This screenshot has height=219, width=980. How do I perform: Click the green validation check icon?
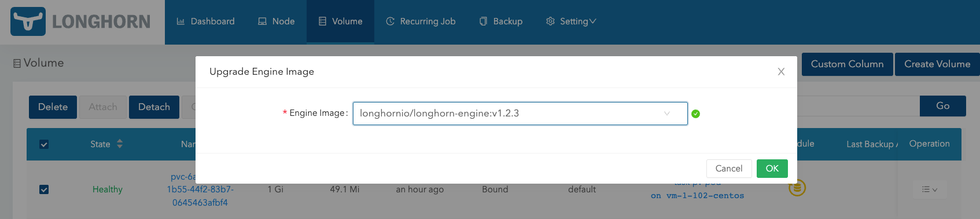695,114
